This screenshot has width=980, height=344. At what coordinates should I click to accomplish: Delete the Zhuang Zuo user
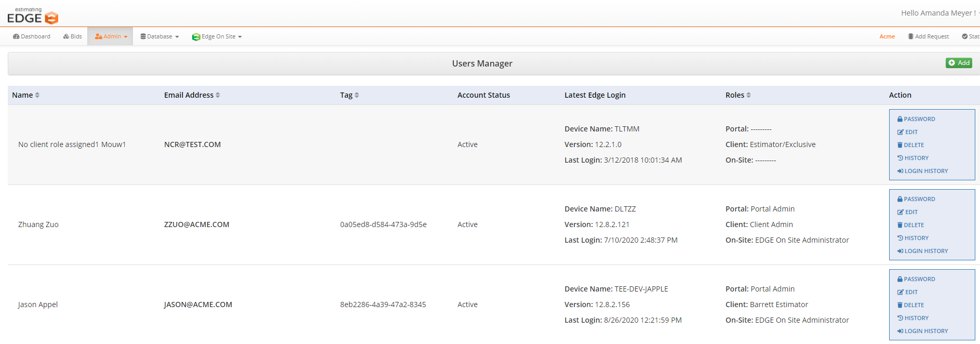pyautogui.click(x=910, y=225)
